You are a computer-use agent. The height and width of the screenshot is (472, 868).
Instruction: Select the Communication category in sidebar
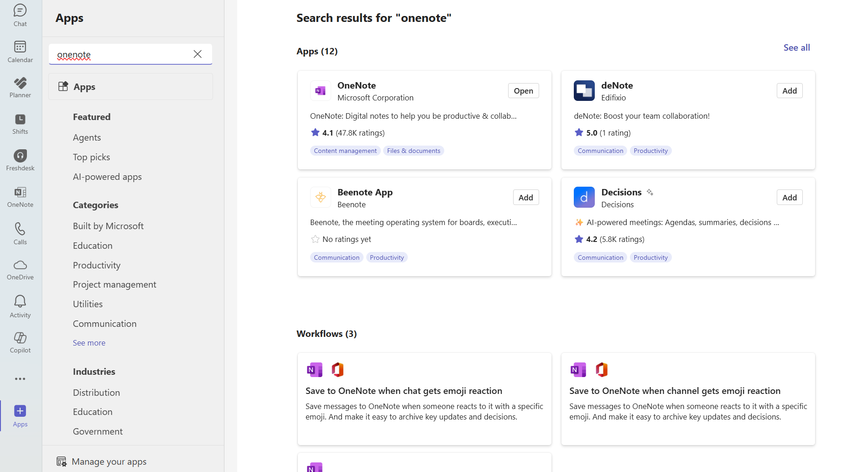tap(105, 324)
